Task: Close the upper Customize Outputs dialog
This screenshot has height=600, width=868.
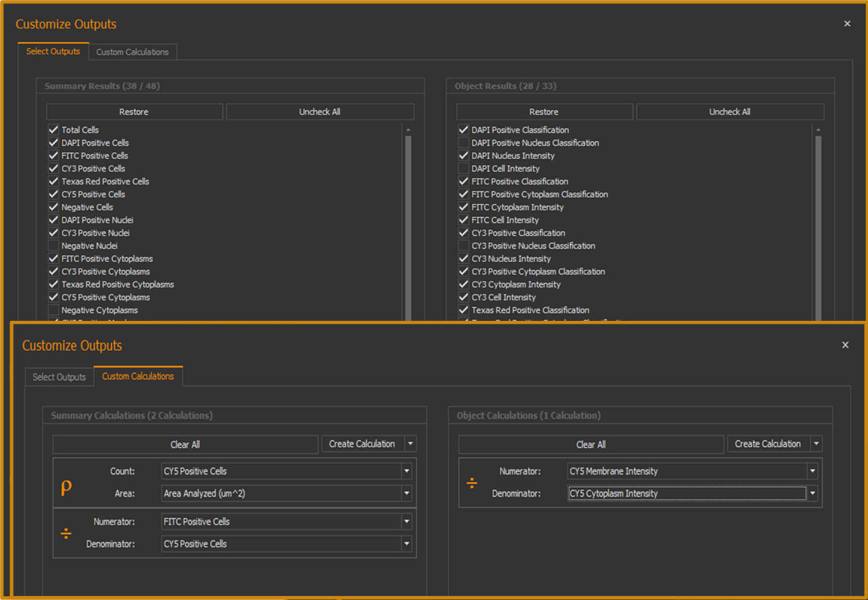Action: (x=847, y=24)
